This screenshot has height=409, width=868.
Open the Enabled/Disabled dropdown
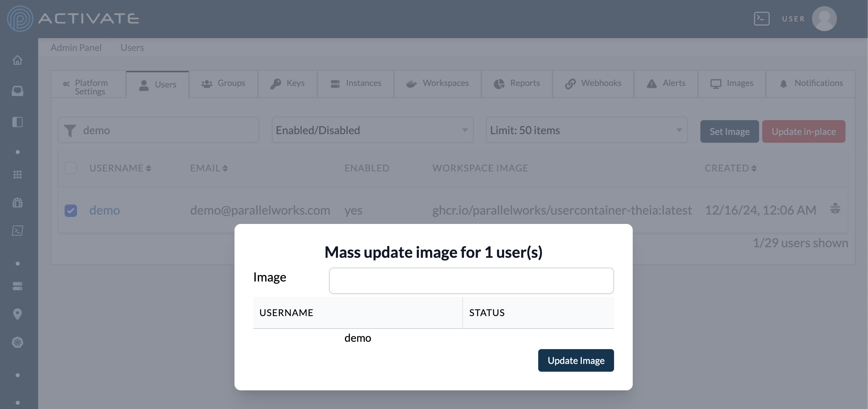click(x=373, y=130)
